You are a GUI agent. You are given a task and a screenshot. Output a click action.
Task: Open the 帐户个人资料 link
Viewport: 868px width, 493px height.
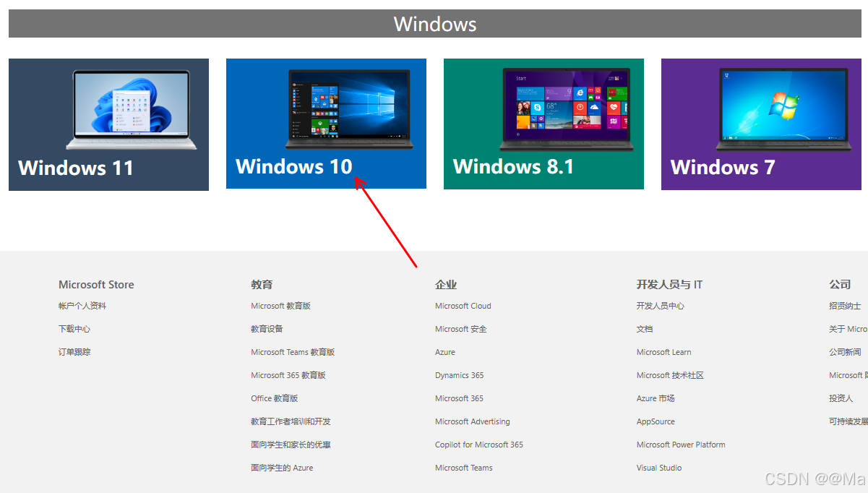(82, 306)
